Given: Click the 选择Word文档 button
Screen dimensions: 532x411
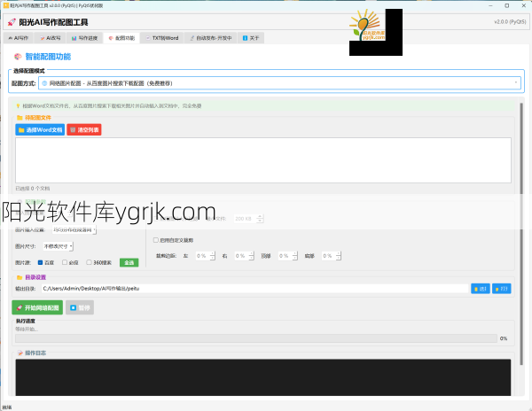Looking at the screenshot, I should coord(40,130).
